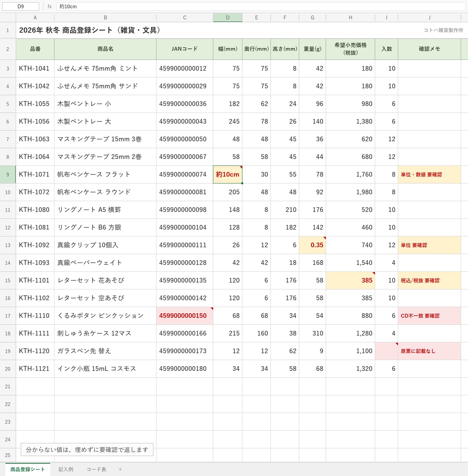The image size is (468, 476).
Task: Click the highlighted weight cell 0.35
Action: point(312,245)
